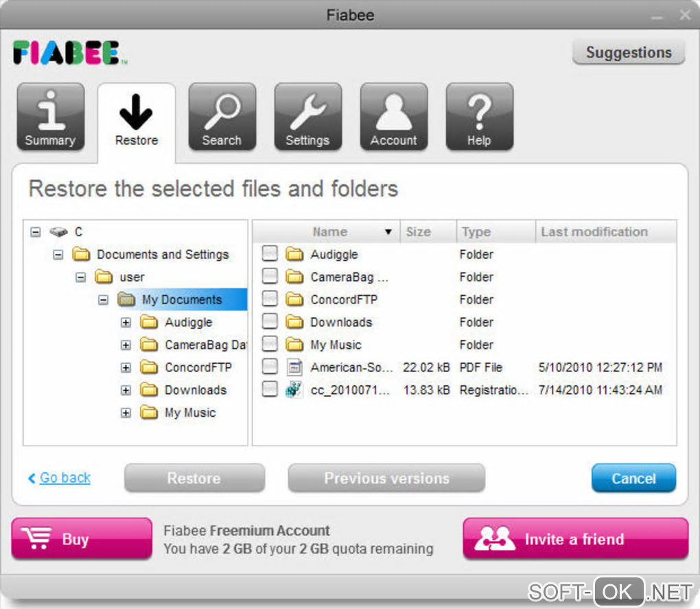
Task: Click Downloads folder icon in tree
Action: tap(149, 390)
